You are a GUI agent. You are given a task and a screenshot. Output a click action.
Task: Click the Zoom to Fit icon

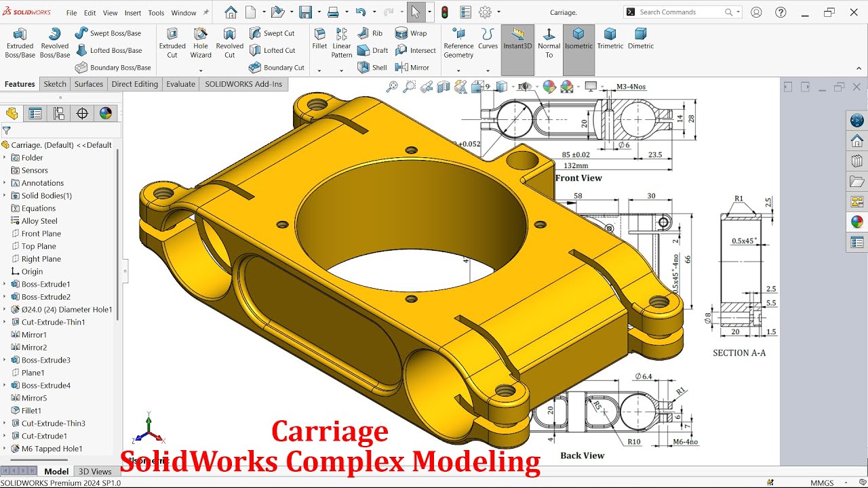(392, 87)
